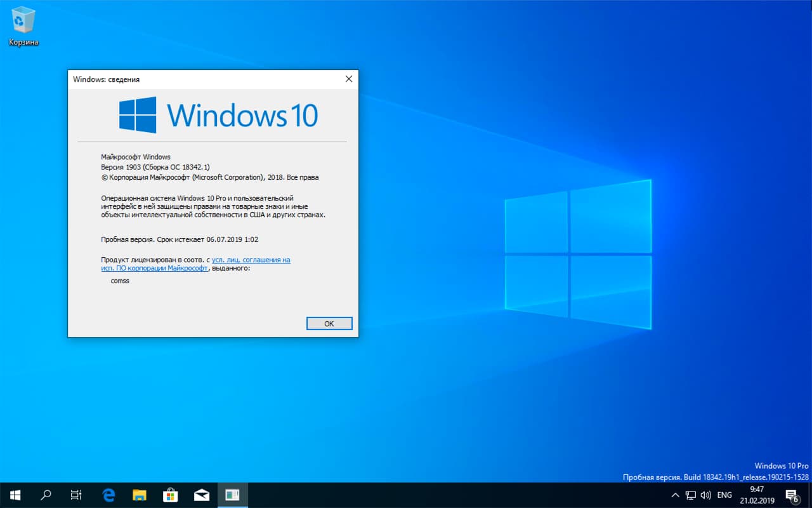Switch input language via ENG indicator
This screenshot has height=508, width=812.
point(724,495)
